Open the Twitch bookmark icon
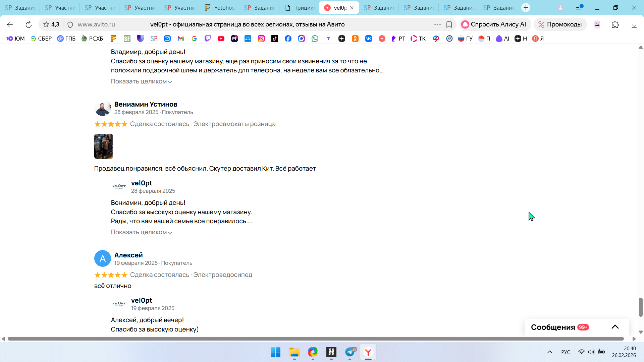644x362 pixels. pos(208,39)
